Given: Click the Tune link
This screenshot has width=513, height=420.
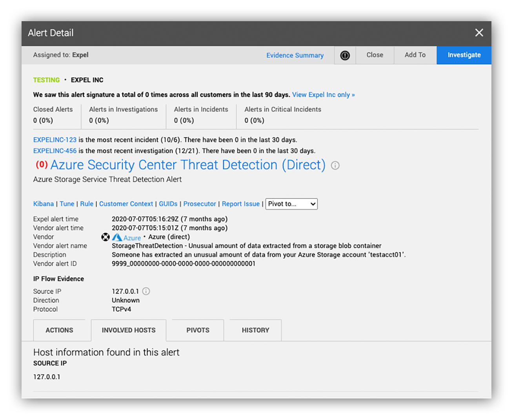Looking at the screenshot, I should pos(67,204).
